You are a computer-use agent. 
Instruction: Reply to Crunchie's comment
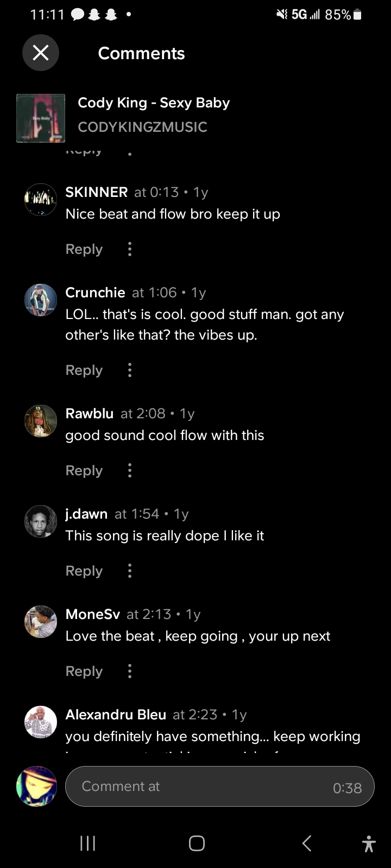tap(84, 370)
